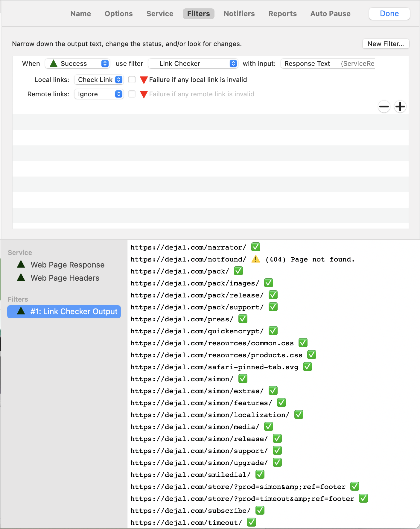Click the https://dejal.com/simon/upgrade/ line
This screenshot has width=420, height=529.
tap(199, 463)
